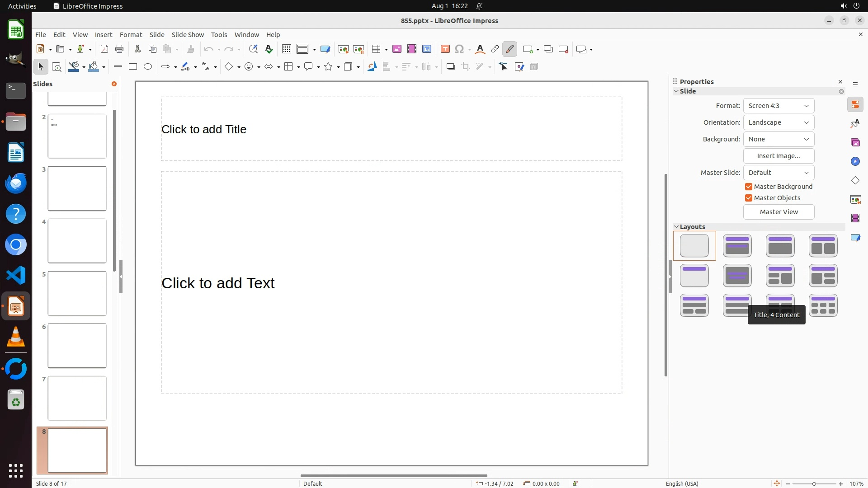Viewport: 868px width, 488px height.
Task: Open the Format dropdown showing Screen 4:3
Action: click(x=778, y=106)
